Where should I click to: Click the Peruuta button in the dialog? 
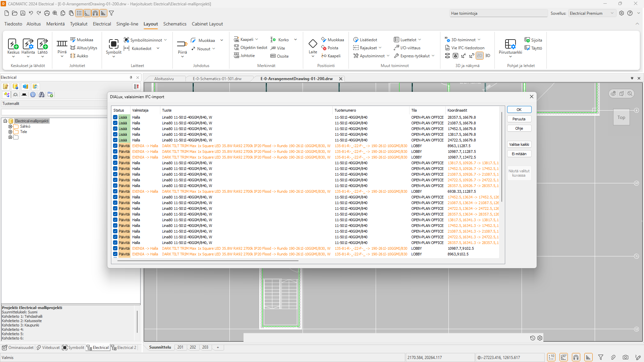(519, 119)
